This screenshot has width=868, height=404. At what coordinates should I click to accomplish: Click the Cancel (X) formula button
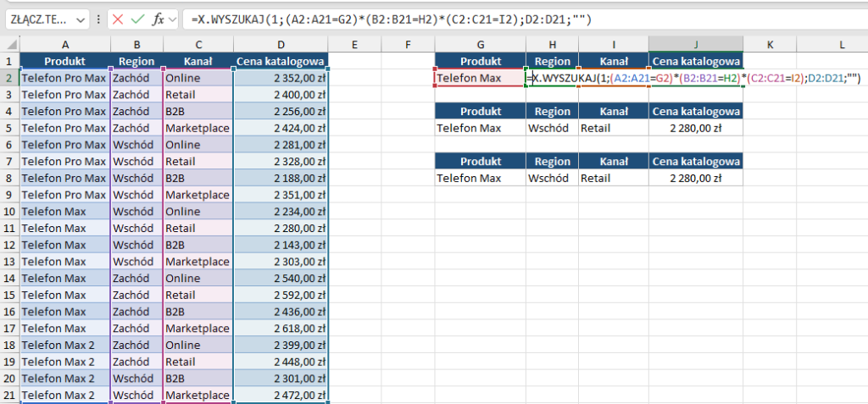tap(118, 19)
